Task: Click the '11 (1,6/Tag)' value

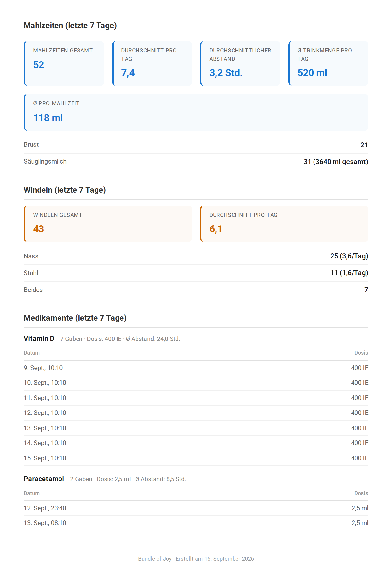Action: tap(349, 273)
